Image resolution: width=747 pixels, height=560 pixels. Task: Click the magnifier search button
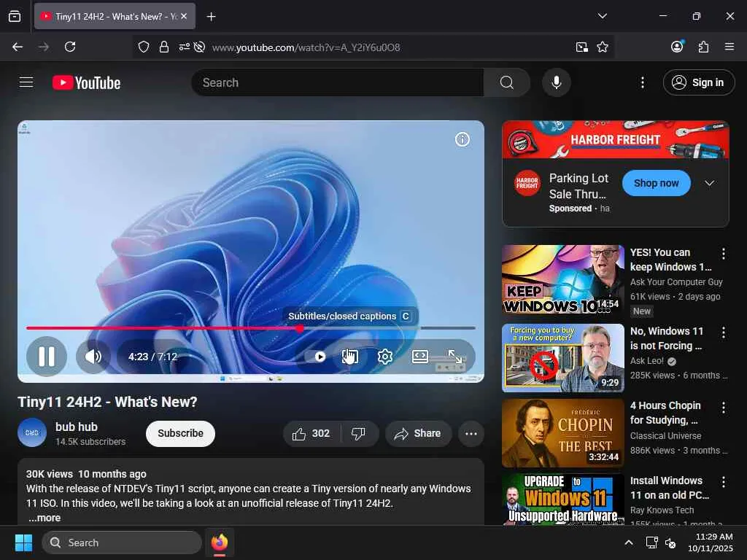point(506,82)
